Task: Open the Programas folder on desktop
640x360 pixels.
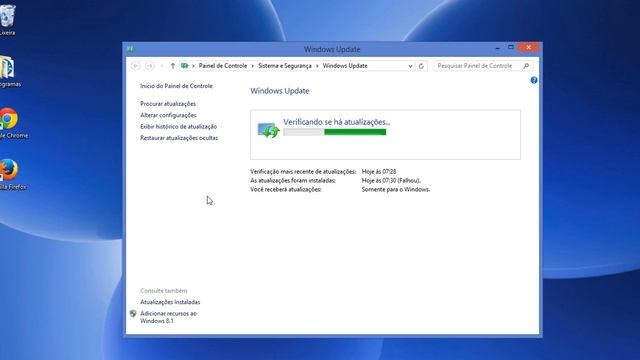Action: pyautogui.click(x=8, y=71)
